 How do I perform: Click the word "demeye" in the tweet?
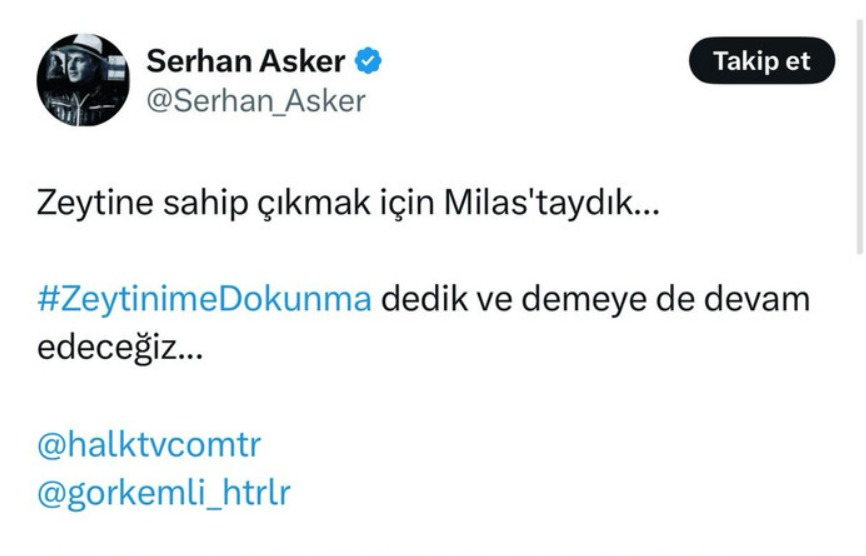click(586, 300)
